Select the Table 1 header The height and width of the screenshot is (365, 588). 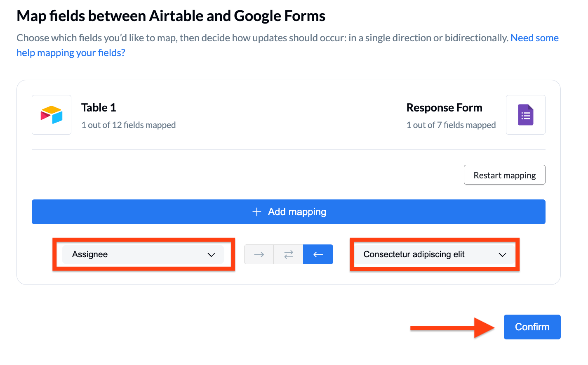pyautogui.click(x=99, y=107)
